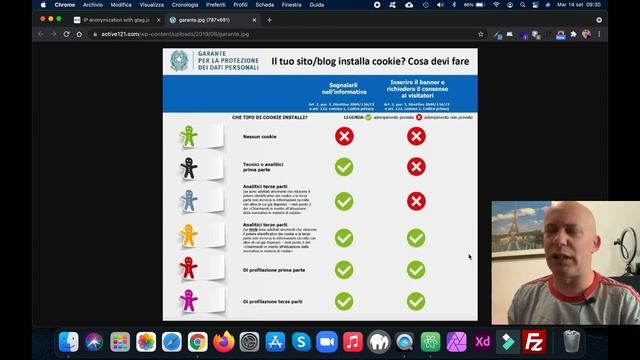Open Launchpad in the dock

(120, 342)
